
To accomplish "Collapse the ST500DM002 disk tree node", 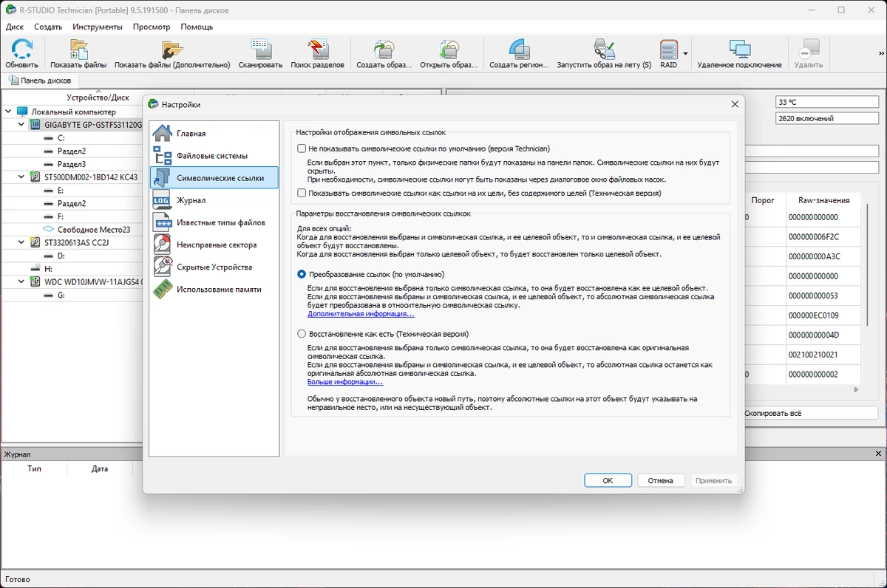I will coord(21,177).
